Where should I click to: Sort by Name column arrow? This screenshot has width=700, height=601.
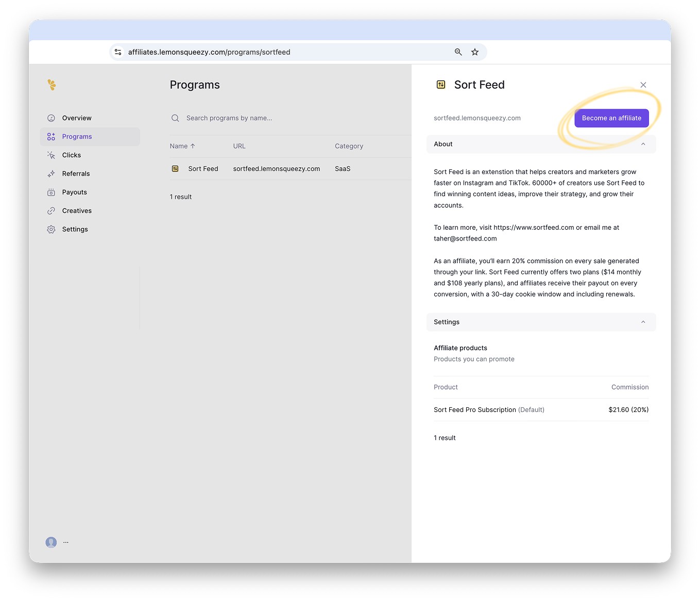point(193,146)
